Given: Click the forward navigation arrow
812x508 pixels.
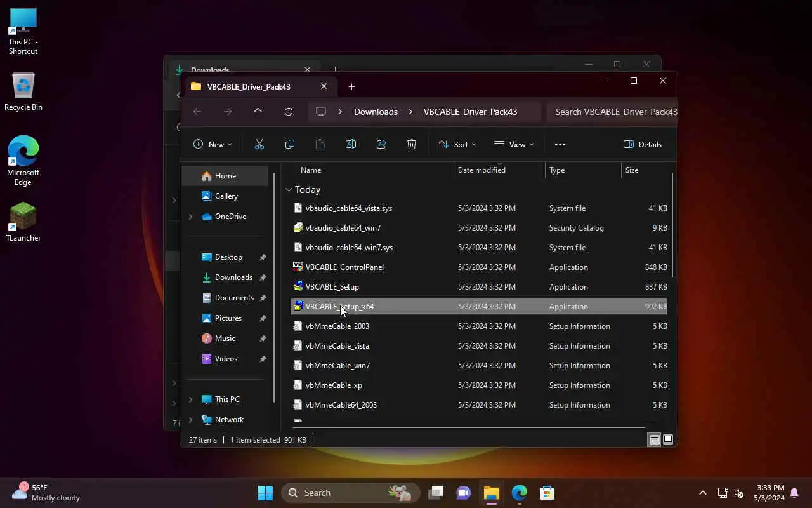Looking at the screenshot, I should (228, 112).
